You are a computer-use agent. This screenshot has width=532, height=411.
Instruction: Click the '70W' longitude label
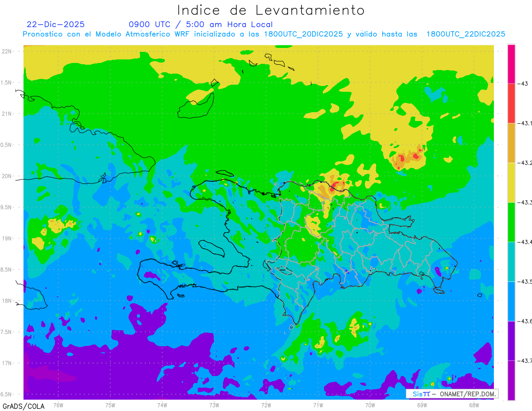coord(370,404)
